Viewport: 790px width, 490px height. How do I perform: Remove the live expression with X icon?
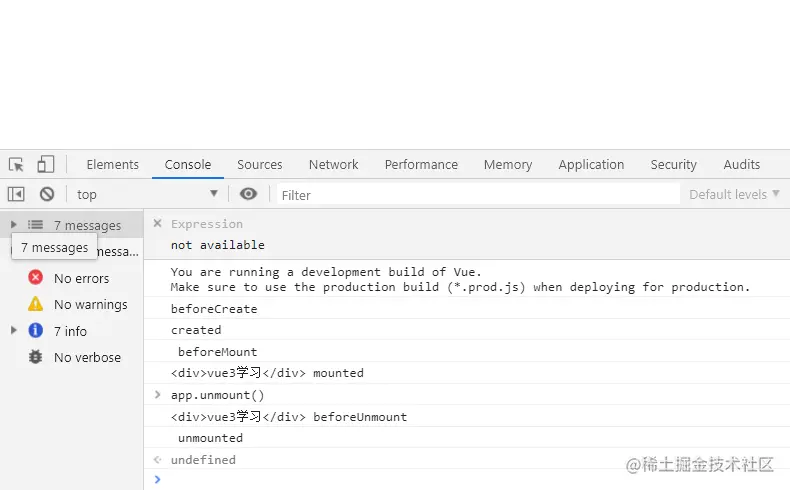click(157, 224)
